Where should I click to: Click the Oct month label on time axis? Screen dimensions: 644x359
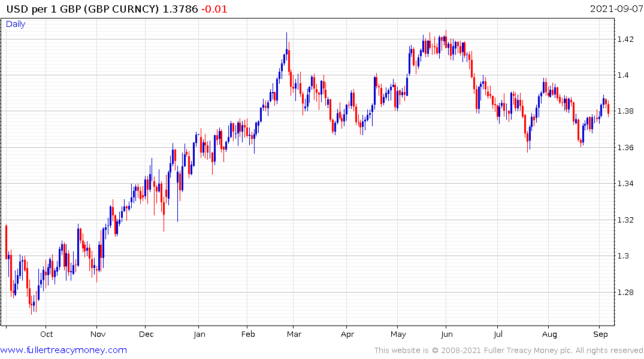pyautogui.click(x=46, y=334)
